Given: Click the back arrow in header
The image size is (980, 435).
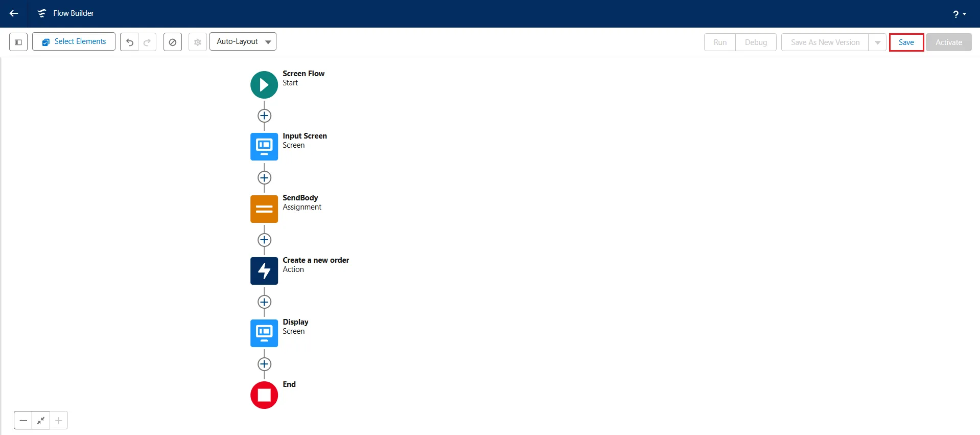Looking at the screenshot, I should (14, 13).
